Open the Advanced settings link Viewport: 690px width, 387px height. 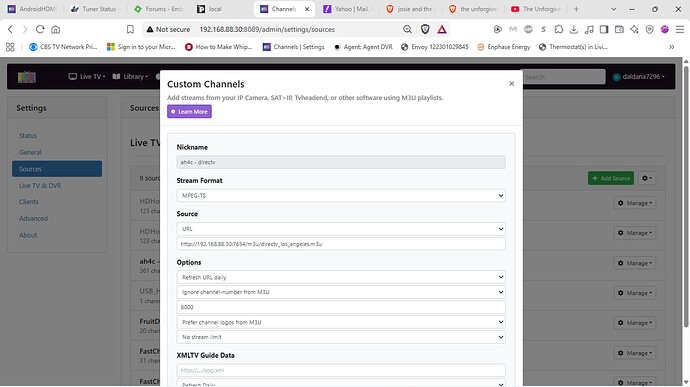pos(33,218)
